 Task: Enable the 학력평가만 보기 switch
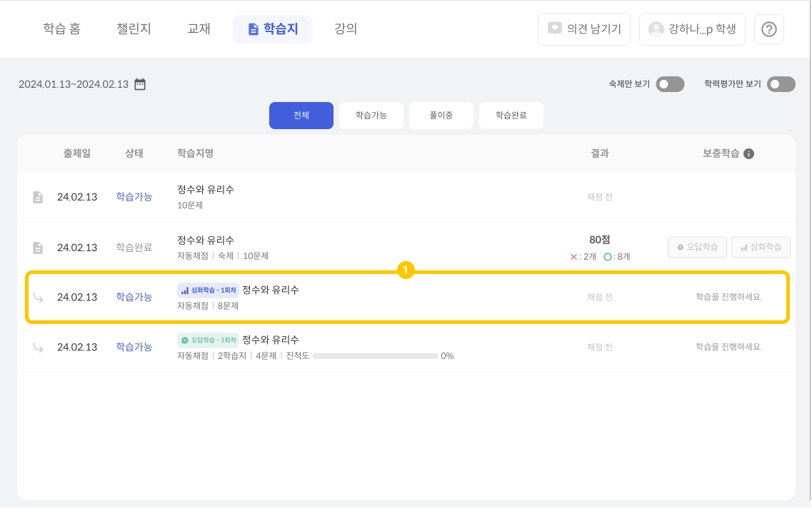coord(781,84)
